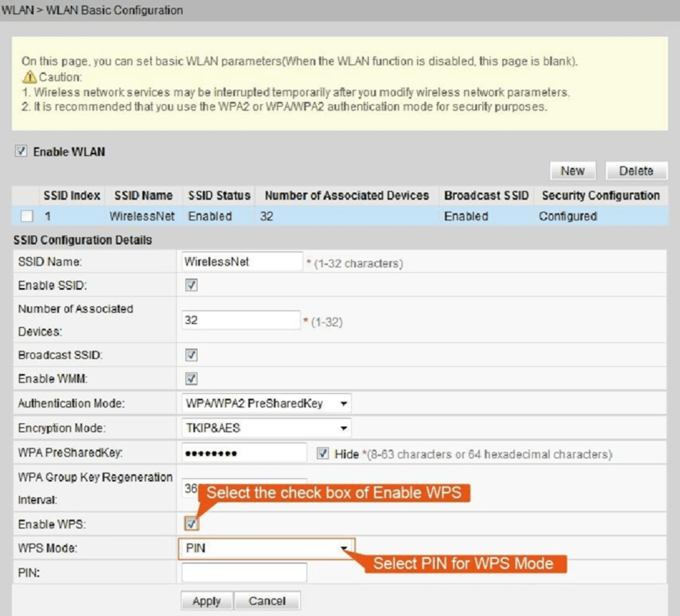680x616 pixels.
Task: Click the 32 devices table cell
Action: pos(267,216)
